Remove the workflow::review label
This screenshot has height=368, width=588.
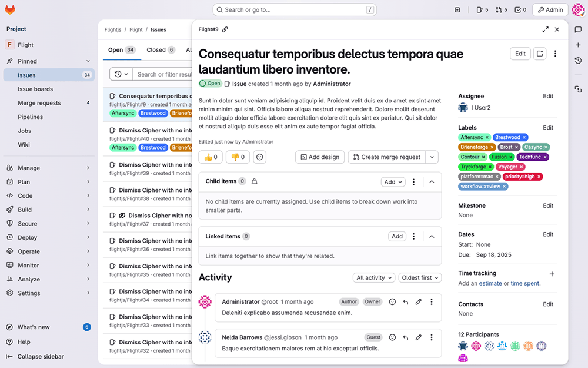pyautogui.click(x=505, y=187)
